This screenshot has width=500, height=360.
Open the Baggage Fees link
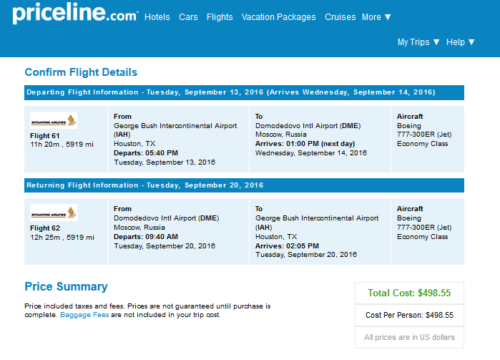pos(84,315)
